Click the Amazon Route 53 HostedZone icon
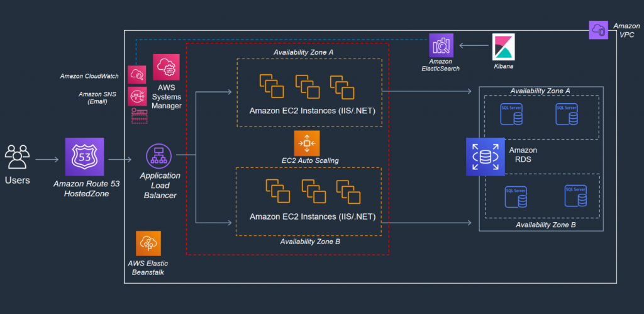This screenshot has width=644, height=314. [x=85, y=157]
